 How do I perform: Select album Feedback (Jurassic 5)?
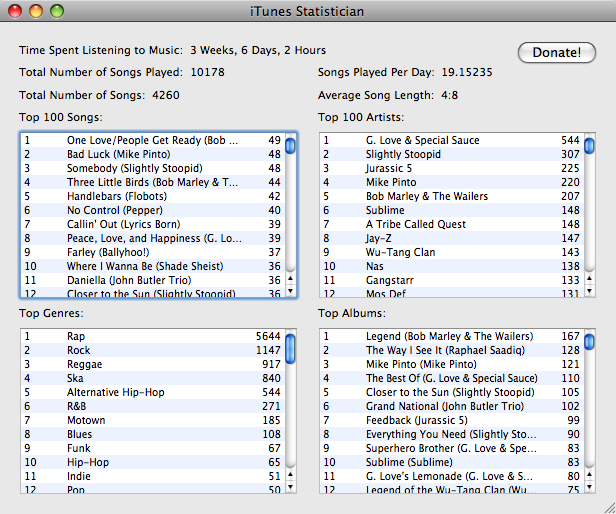[x=452, y=420]
